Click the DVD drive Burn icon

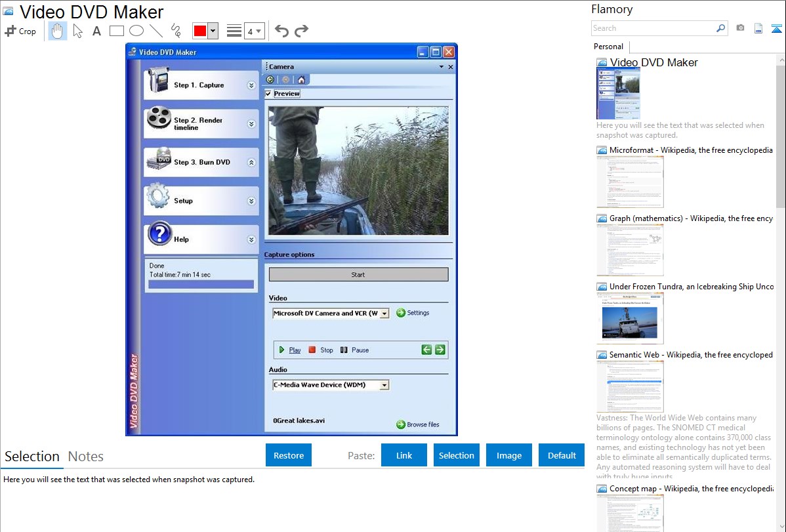[x=159, y=159]
